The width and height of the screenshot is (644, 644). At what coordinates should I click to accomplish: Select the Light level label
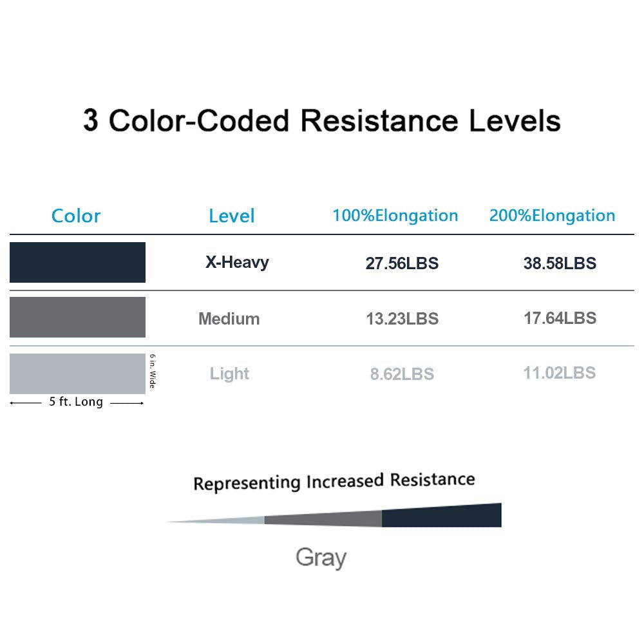click(229, 374)
